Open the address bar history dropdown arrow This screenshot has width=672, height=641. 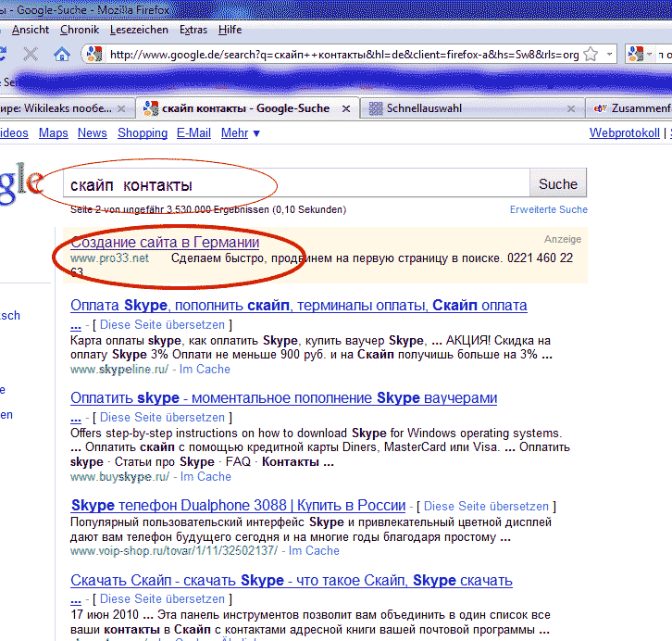pos(609,55)
